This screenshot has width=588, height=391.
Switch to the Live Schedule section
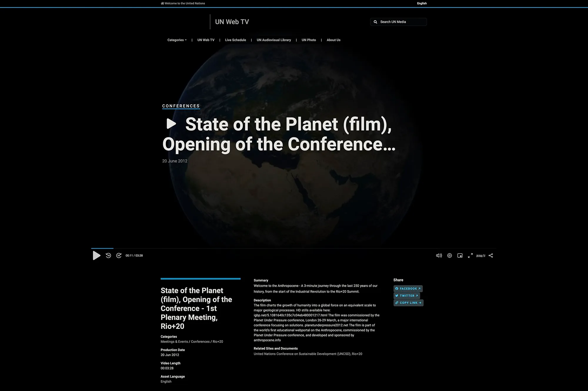point(235,40)
